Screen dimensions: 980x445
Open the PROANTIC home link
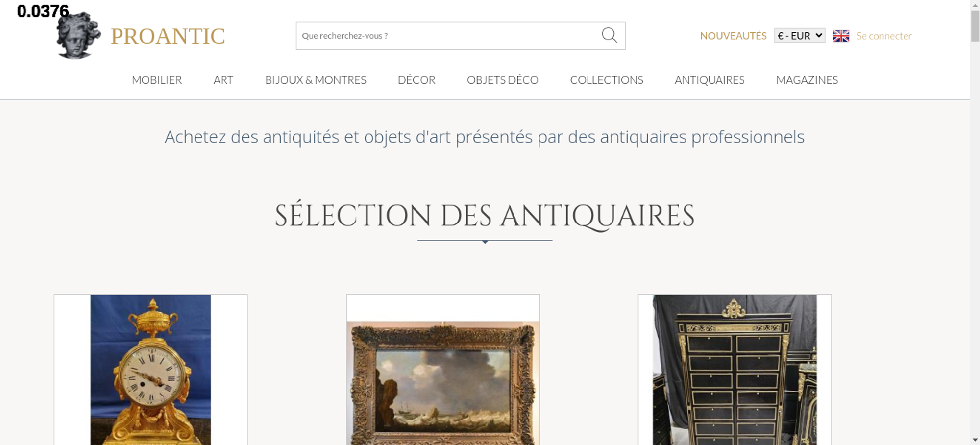pyautogui.click(x=168, y=36)
